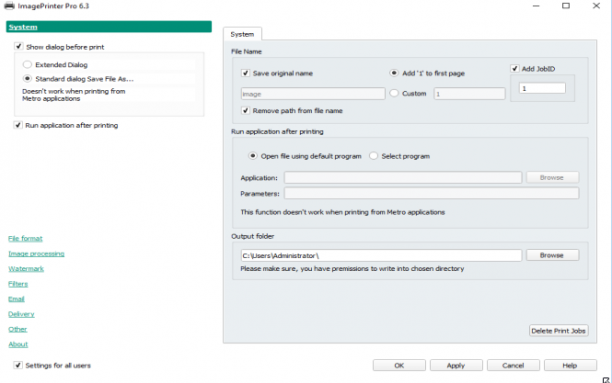
Task: Click the JobID number field
Action: 542,88
